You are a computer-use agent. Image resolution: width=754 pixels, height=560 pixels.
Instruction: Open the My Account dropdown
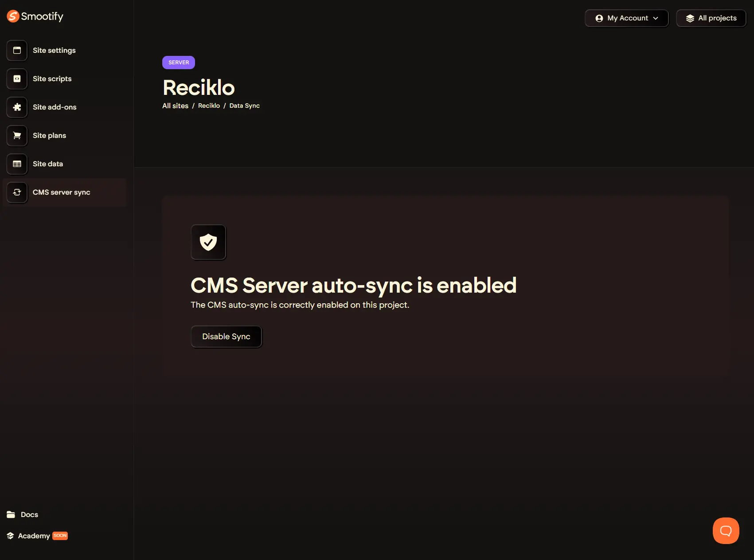click(x=626, y=18)
